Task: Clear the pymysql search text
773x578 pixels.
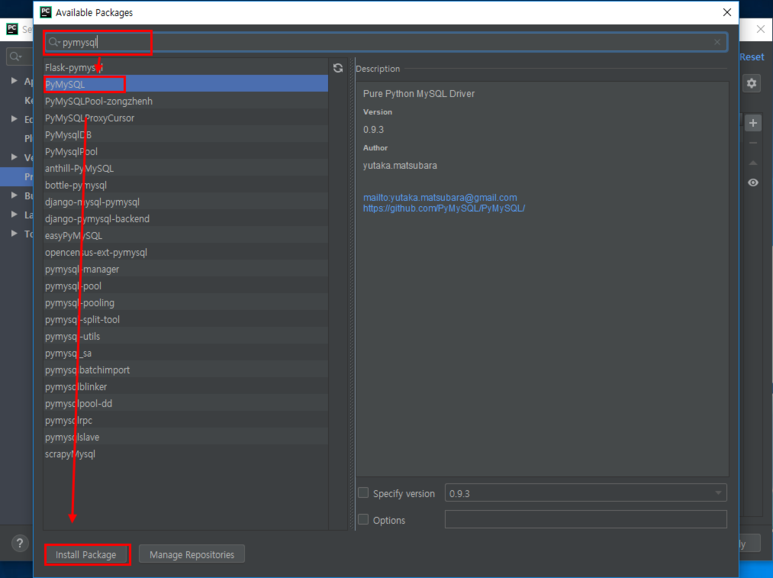Action: click(717, 42)
